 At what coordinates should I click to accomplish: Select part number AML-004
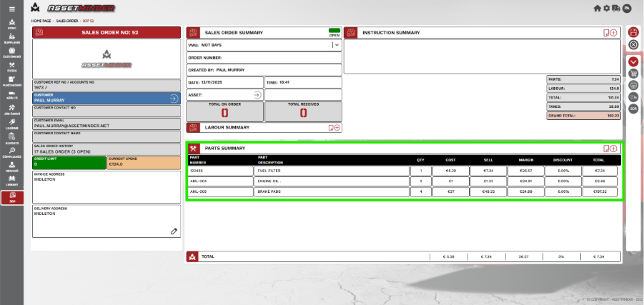point(221,181)
